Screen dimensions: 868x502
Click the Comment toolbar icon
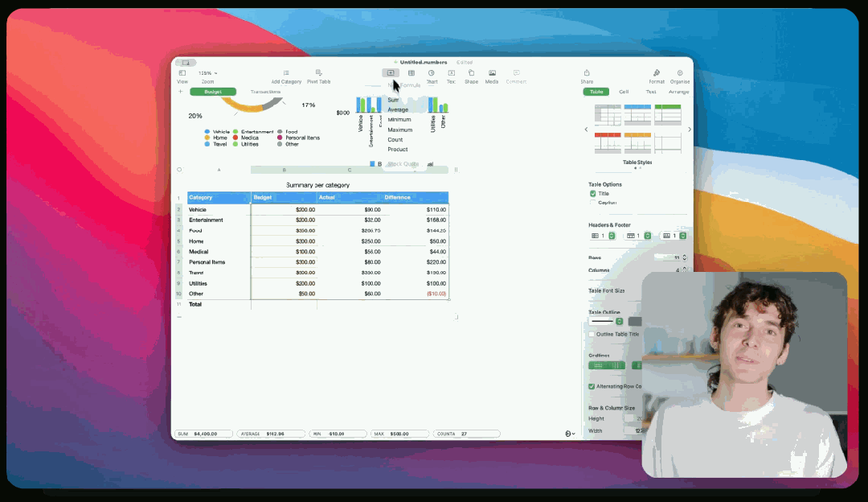[x=516, y=73]
